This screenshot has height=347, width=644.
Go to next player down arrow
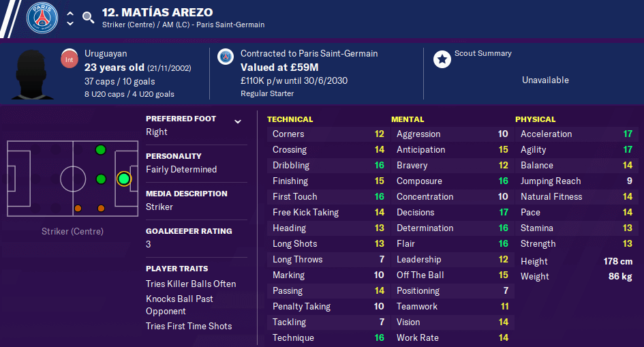coord(70,23)
